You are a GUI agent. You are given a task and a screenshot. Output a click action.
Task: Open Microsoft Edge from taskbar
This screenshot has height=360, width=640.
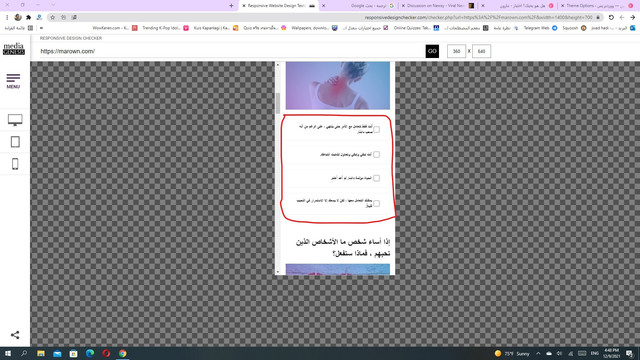coord(90,353)
